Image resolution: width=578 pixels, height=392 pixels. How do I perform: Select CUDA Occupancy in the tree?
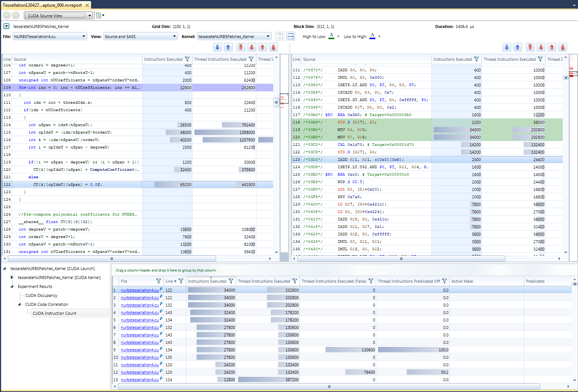pos(41,295)
